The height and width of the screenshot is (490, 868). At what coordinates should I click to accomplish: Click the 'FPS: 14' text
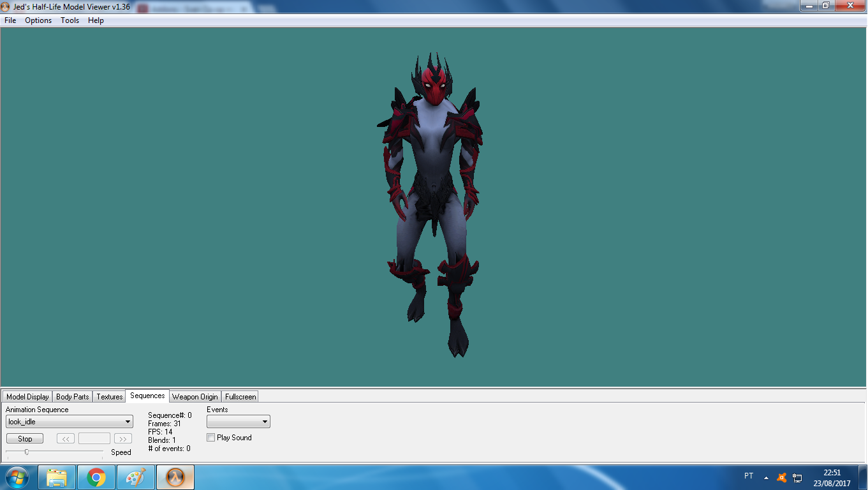point(160,432)
